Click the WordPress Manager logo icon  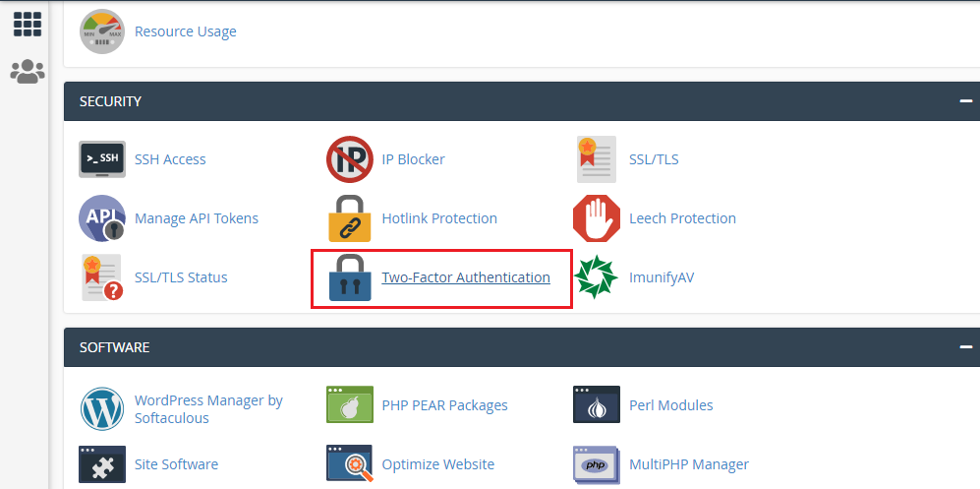(x=102, y=409)
